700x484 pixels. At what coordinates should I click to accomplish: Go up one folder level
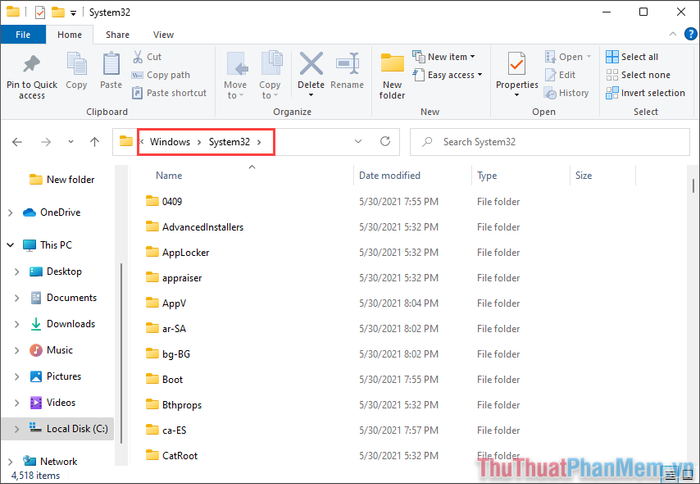(x=94, y=142)
